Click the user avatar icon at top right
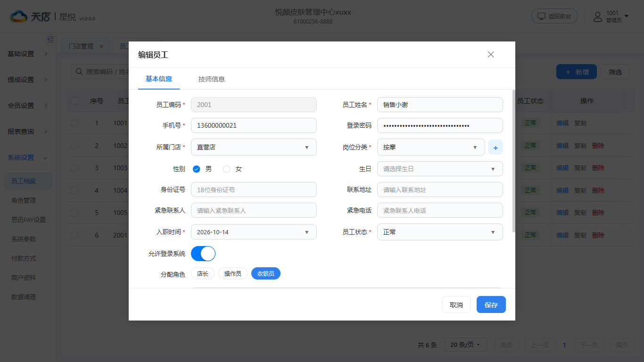This screenshot has width=644, height=362. (x=598, y=17)
